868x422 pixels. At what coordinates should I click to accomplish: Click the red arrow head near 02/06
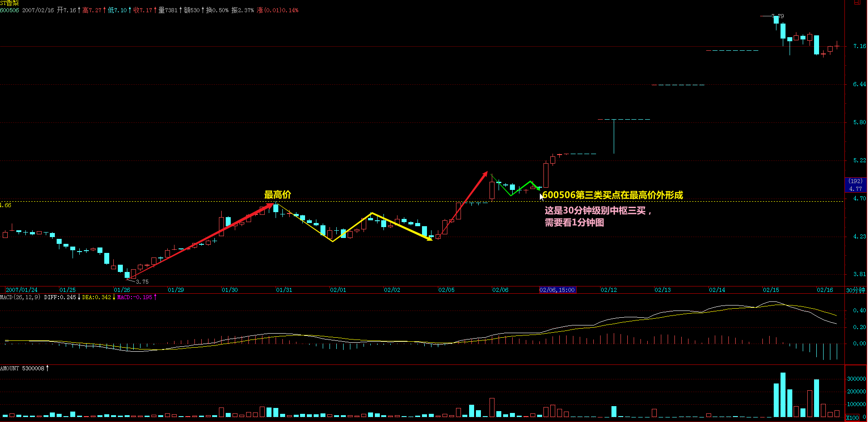tap(485, 174)
